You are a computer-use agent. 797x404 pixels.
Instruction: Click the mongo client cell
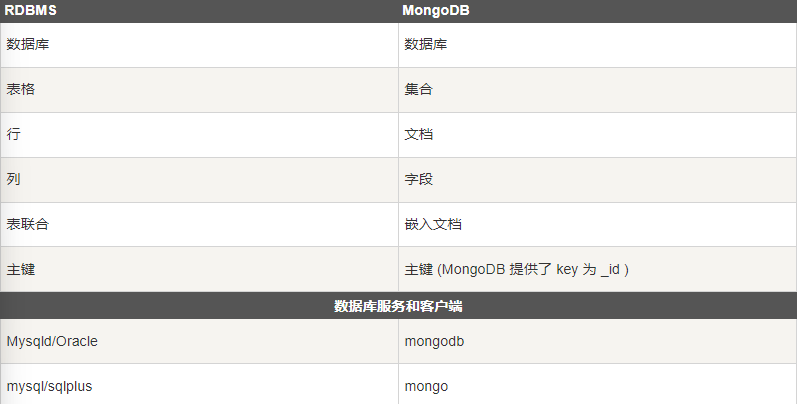tap(598, 384)
